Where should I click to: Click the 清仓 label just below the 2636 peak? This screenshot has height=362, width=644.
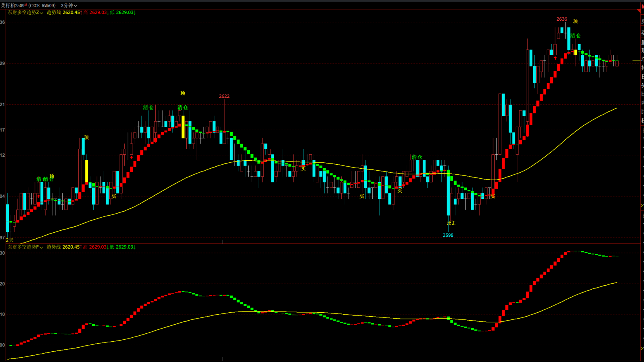(575, 36)
